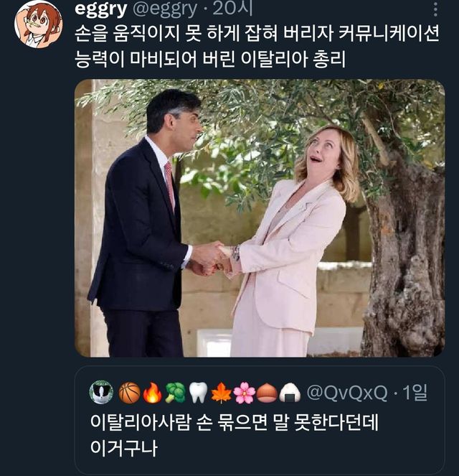Click the cherry blossom emoji in quoted name

click(244, 393)
